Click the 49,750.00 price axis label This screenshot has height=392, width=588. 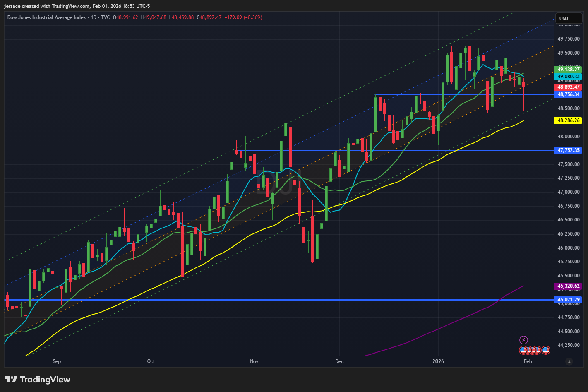click(x=569, y=39)
